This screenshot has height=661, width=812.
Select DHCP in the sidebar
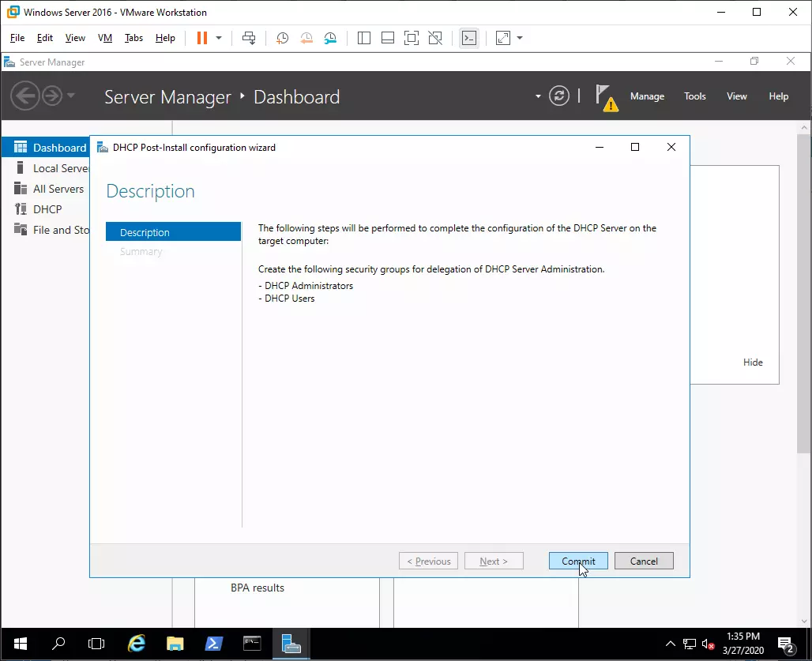point(46,209)
